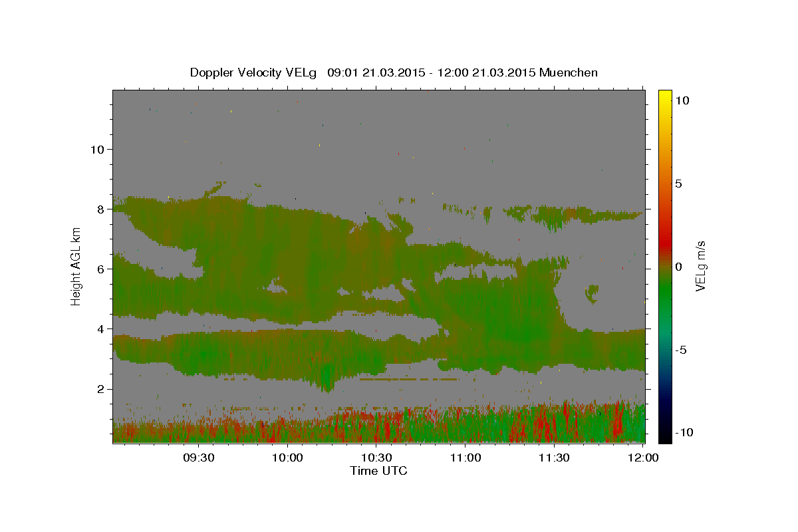Click the colorbar tick label -5
Screen dimensions: 798x532
pyautogui.click(x=682, y=350)
